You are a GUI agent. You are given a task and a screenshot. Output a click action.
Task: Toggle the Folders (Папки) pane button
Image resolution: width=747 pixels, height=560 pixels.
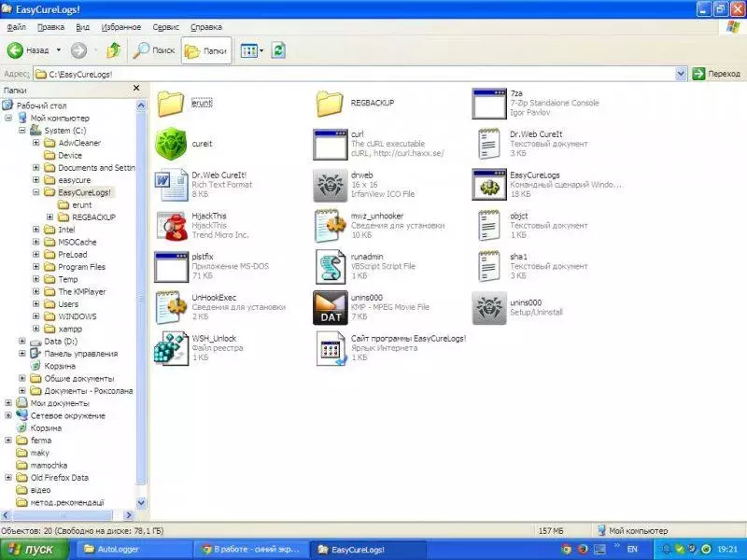(x=205, y=50)
